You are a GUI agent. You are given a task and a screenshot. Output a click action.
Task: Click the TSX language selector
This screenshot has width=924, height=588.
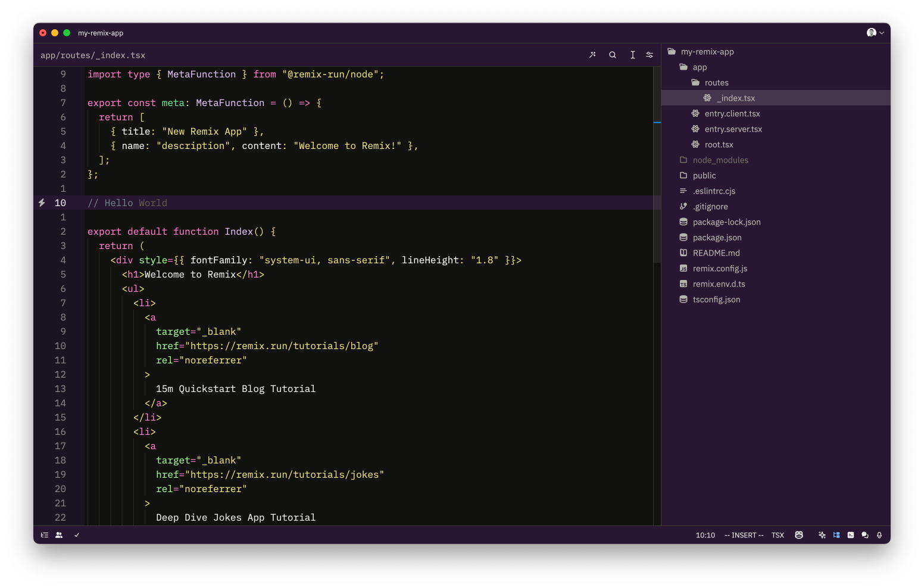[x=778, y=535]
